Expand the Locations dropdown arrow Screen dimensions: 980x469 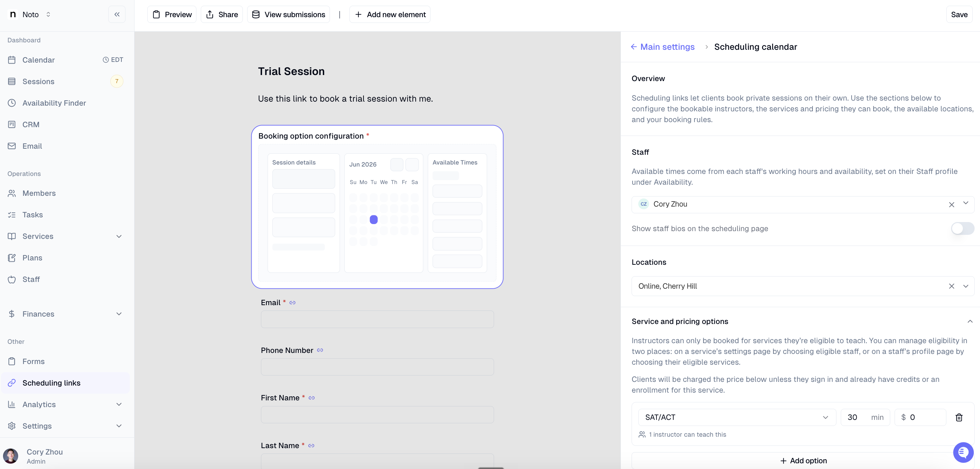[x=966, y=286]
